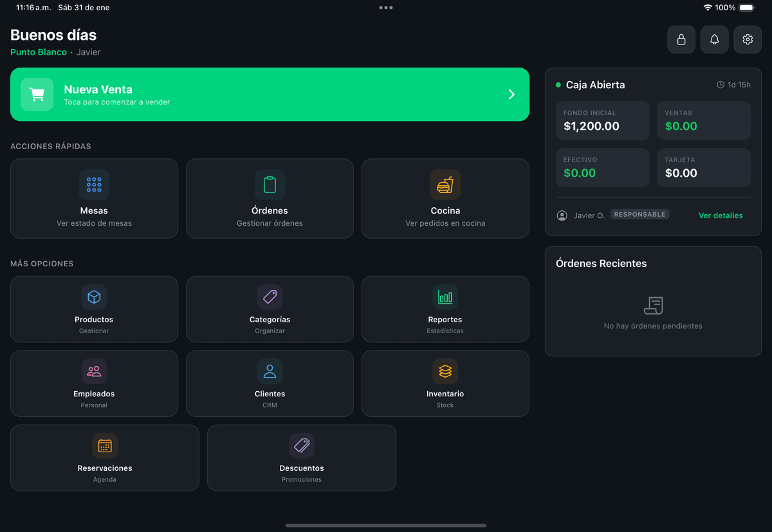Open Empleados personnel icon

point(94,371)
